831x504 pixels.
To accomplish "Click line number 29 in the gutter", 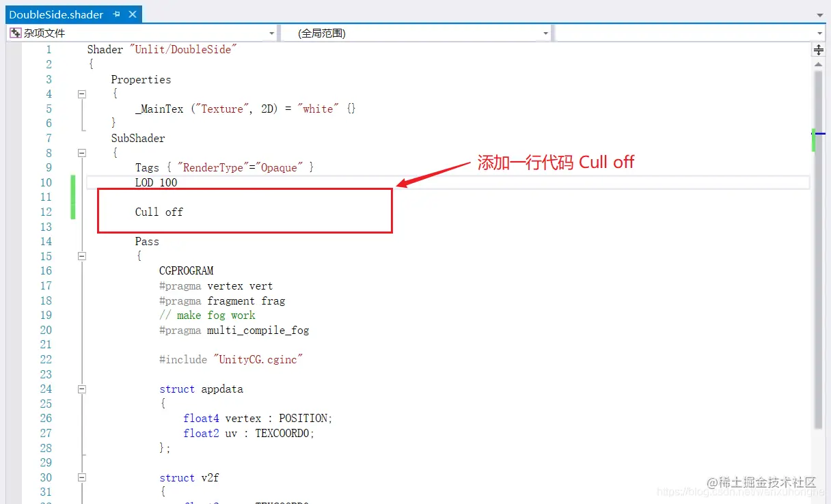I will click(46, 462).
